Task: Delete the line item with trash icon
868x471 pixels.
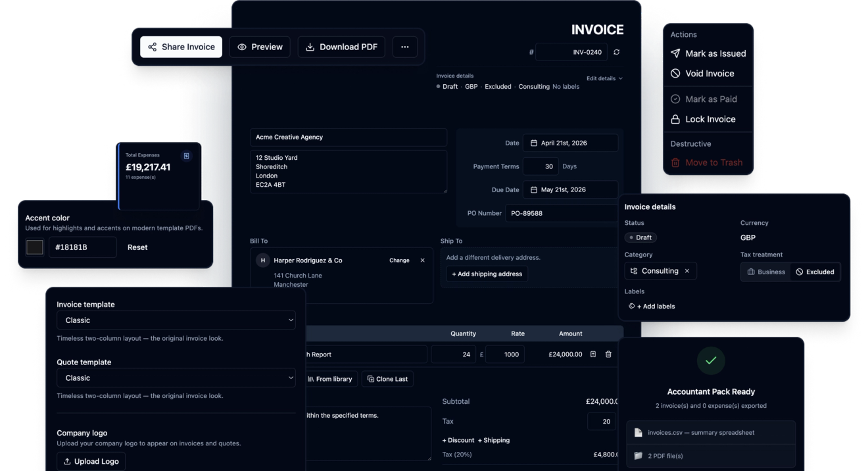Action: click(x=608, y=354)
